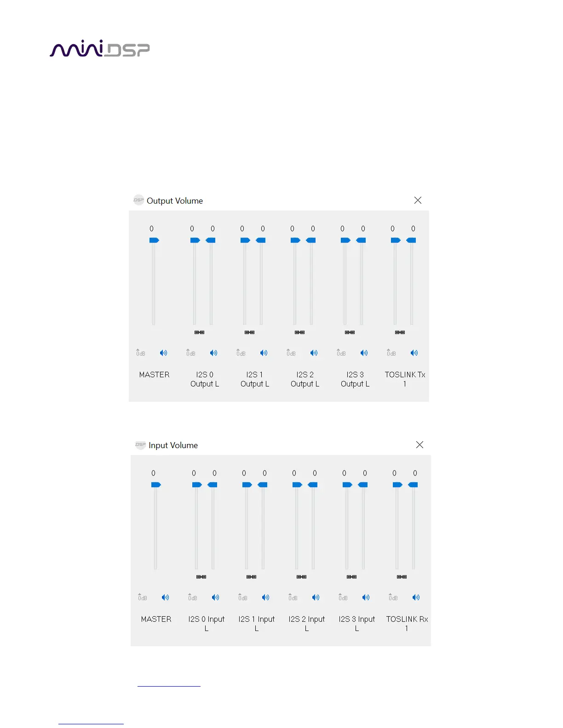This screenshot has width=563, height=728.
Task: Close the Input Volume window
Action: 419,445
